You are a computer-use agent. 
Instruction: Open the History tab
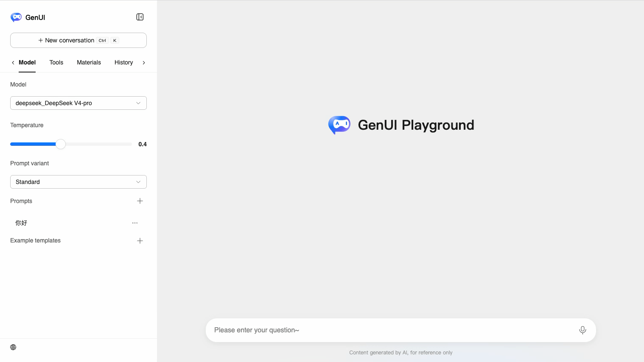(x=123, y=62)
